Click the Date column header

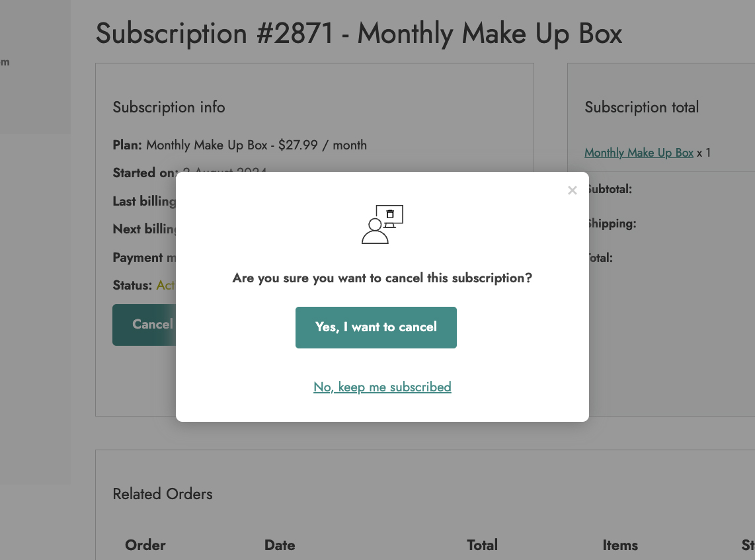click(x=280, y=545)
